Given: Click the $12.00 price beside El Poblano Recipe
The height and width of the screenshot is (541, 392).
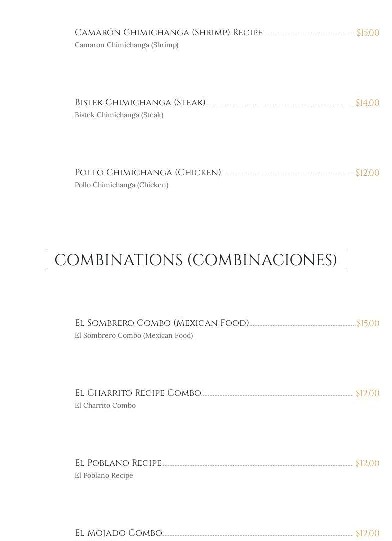Looking at the screenshot, I should click(367, 463).
